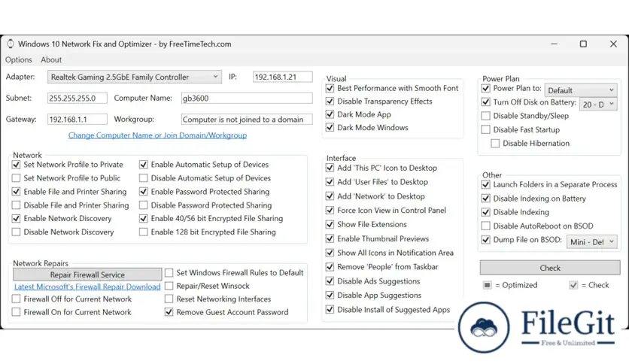Click the Computer Name field
The image size is (629, 364).
pos(247,99)
